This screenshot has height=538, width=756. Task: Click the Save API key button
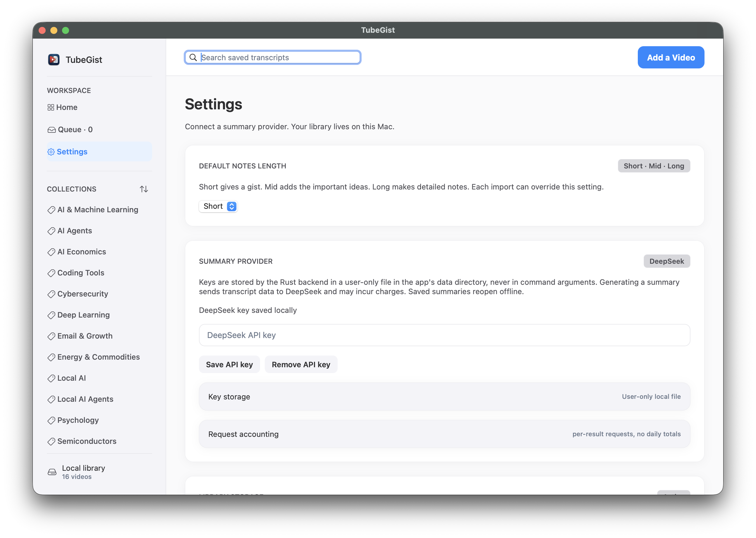pos(229,364)
